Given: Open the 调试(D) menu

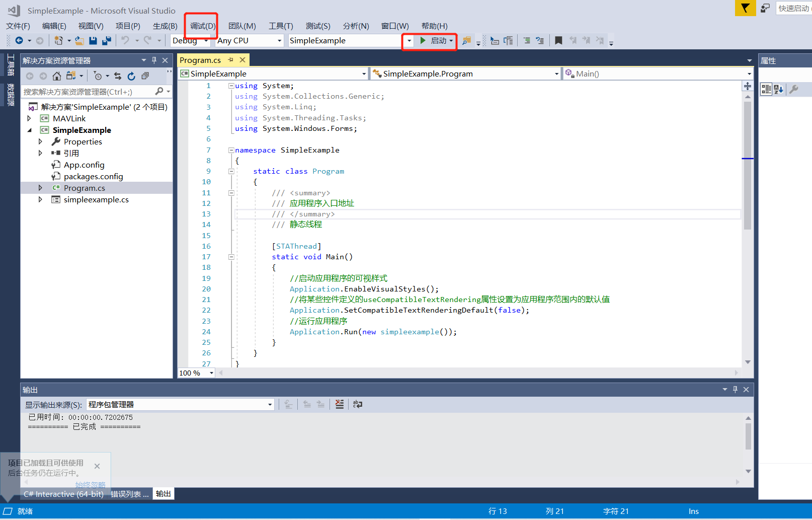Looking at the screenshot, I should point(201,26).
